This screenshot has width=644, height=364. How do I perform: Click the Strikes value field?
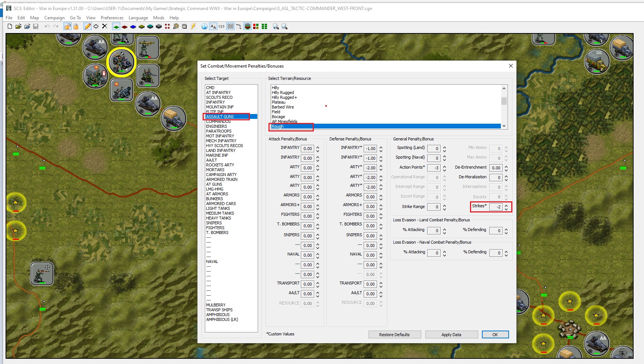496,207
